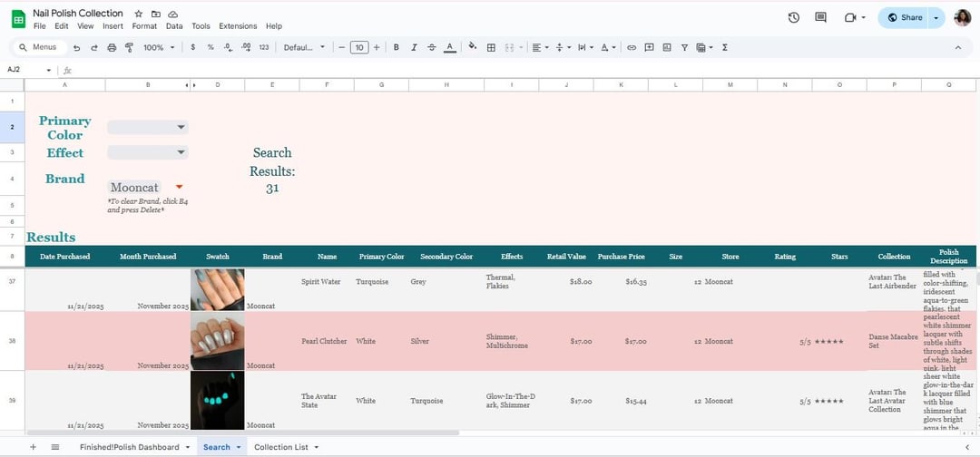Open the text color picker
Screen dimensions: 980x457
tap(450, 47)
